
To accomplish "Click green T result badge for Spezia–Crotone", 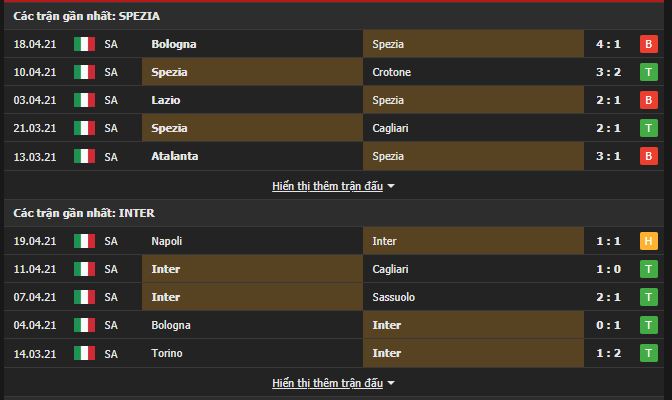I will [648, 72].
